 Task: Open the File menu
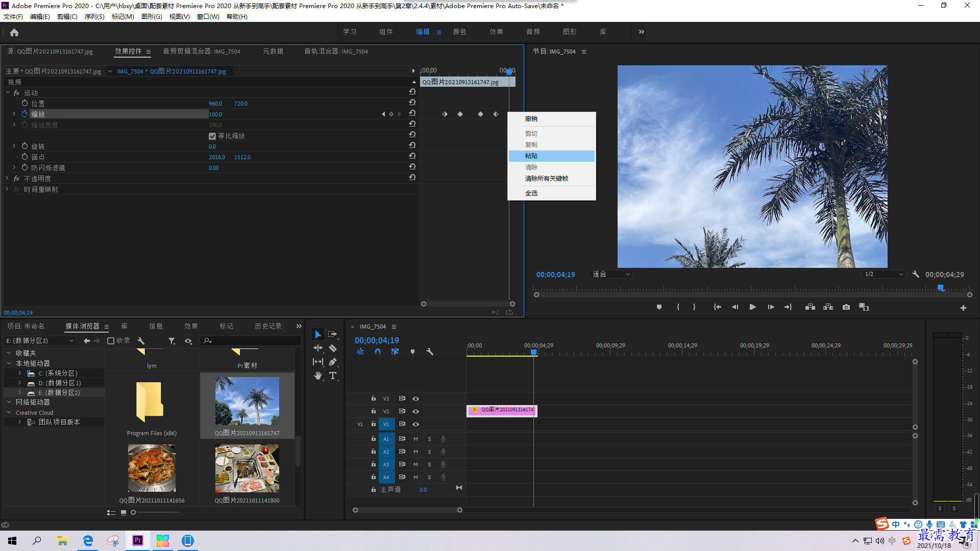tap(13, 17)
